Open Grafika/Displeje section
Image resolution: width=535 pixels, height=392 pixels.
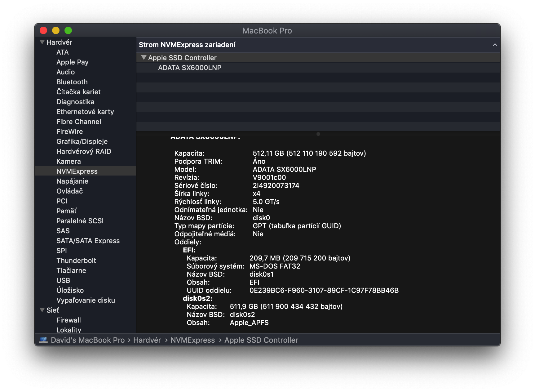pyautogui.click(x=82, y=141)
